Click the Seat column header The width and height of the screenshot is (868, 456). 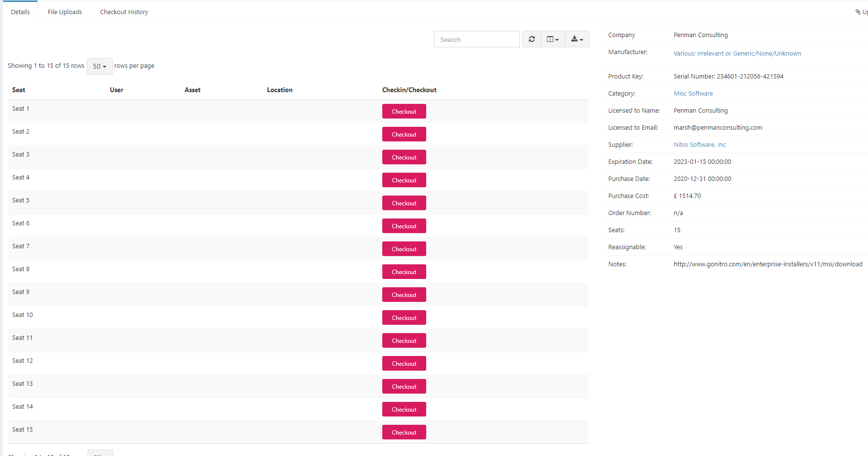pos(19,90)
